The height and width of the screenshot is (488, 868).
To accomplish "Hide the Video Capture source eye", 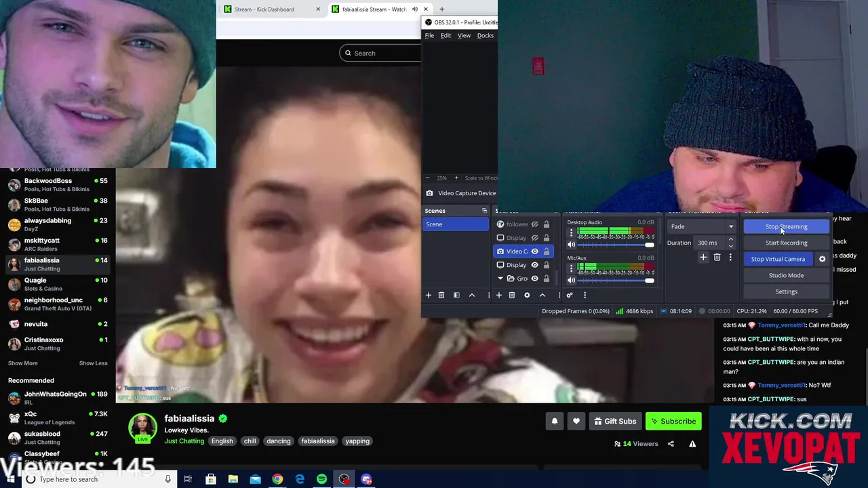I will [534, 251].
